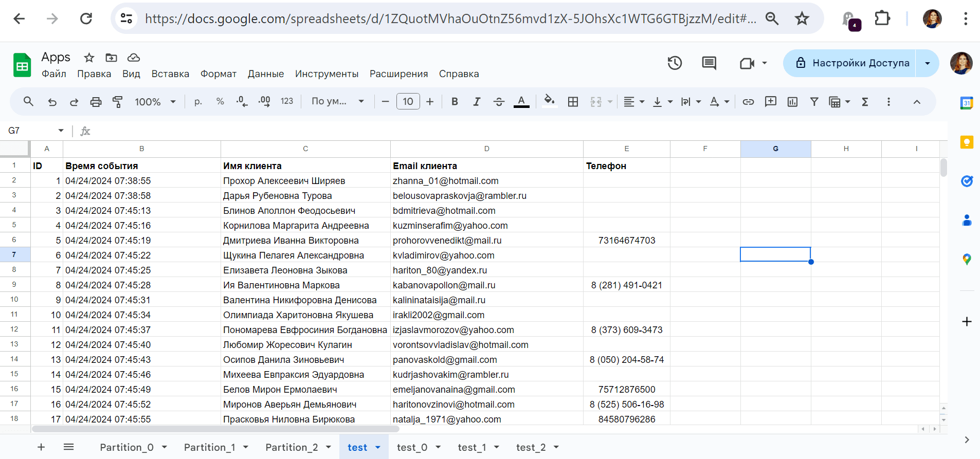
Task: Click the search magnifier in the toolbar
Action: [29, 102]
